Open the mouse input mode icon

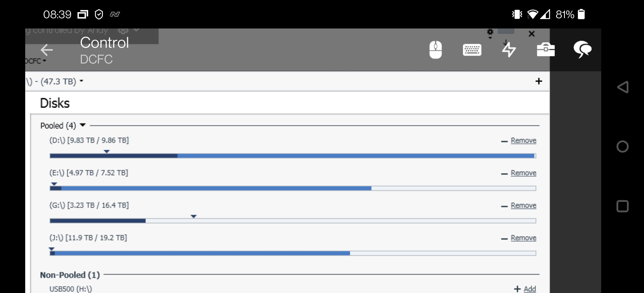[436, 50]
